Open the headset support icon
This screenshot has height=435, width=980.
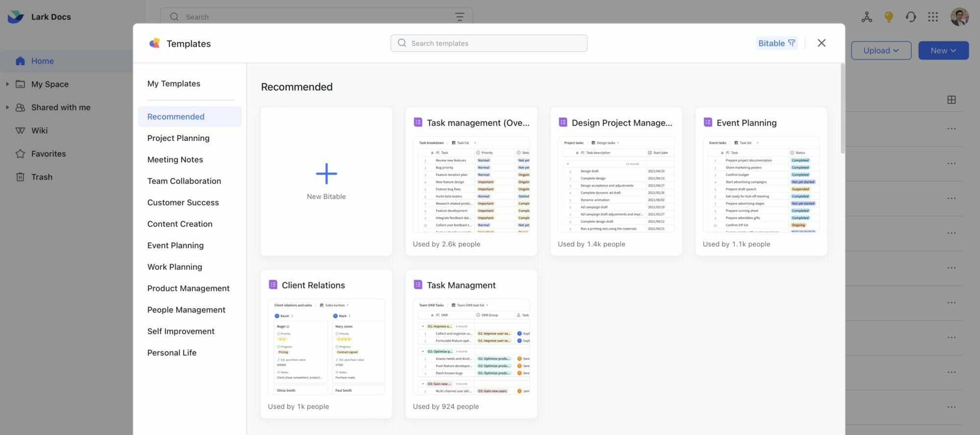point(911,17)
